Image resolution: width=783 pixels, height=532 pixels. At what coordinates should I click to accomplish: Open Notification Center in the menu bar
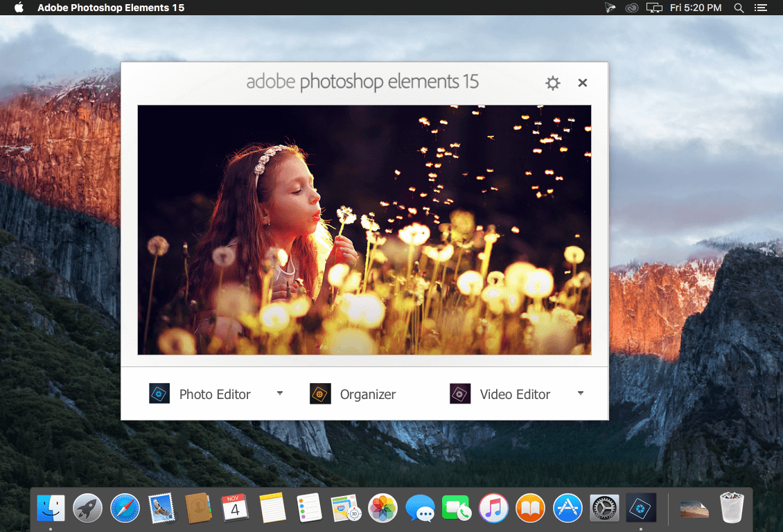[761, 8]
